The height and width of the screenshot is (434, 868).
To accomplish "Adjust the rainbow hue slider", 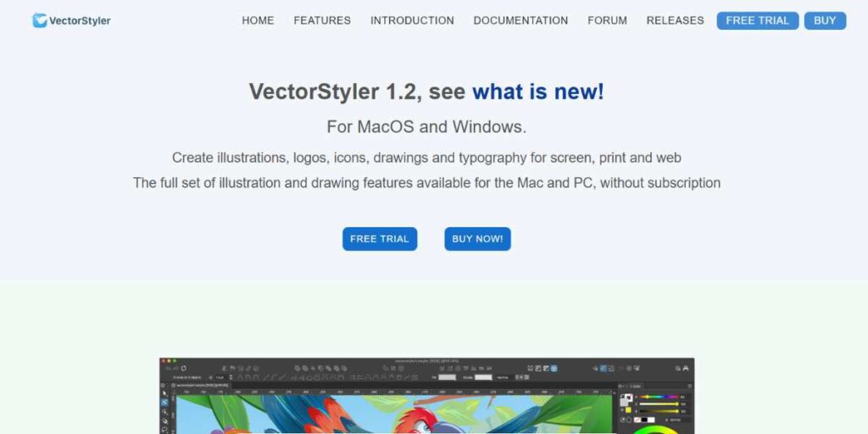I will tap(658, 397).
